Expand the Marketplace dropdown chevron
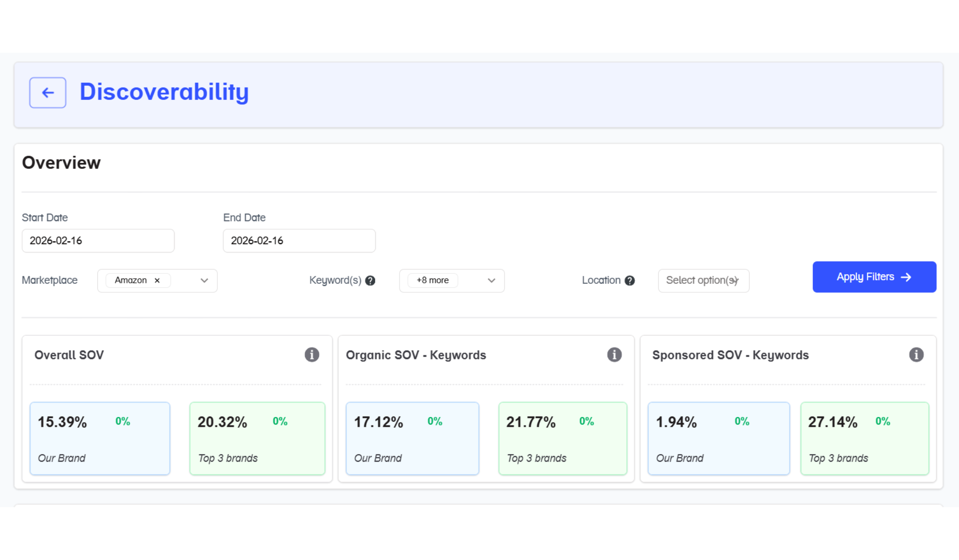 [x=204, y=280]
